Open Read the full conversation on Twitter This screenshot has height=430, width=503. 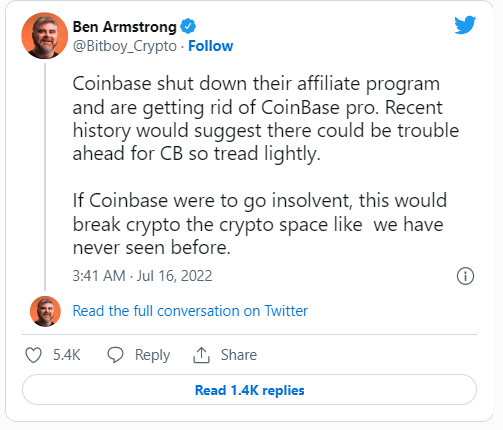[190, 311]
